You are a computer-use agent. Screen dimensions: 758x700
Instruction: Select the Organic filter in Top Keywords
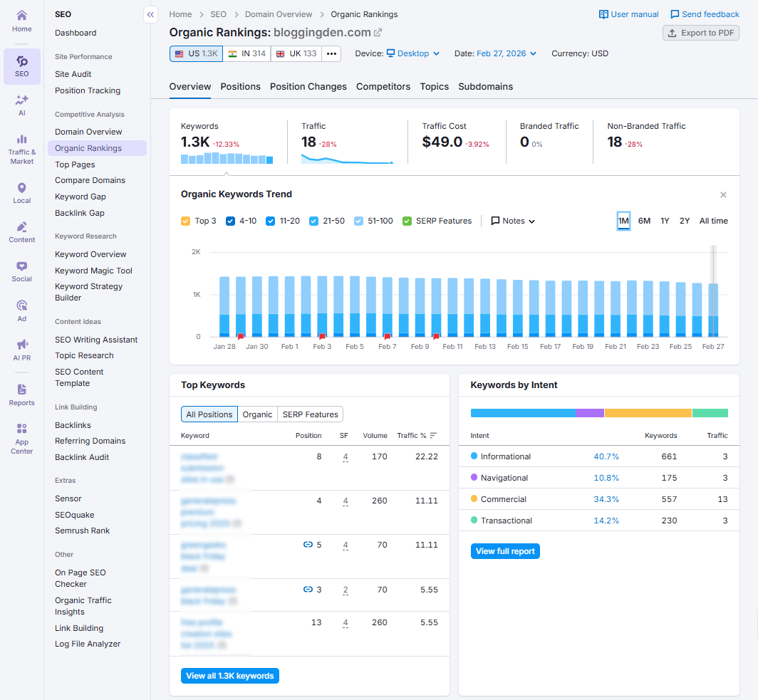pyautogui.click(x=258, y=414)
